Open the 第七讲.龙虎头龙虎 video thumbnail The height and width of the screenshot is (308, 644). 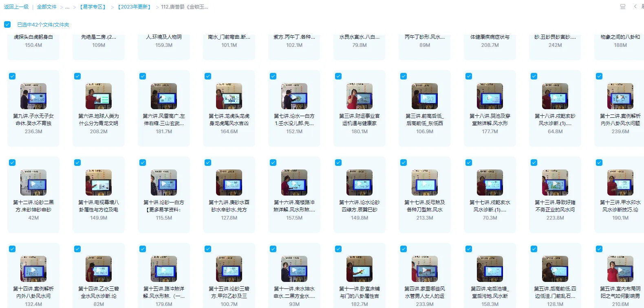coord(229,96)
